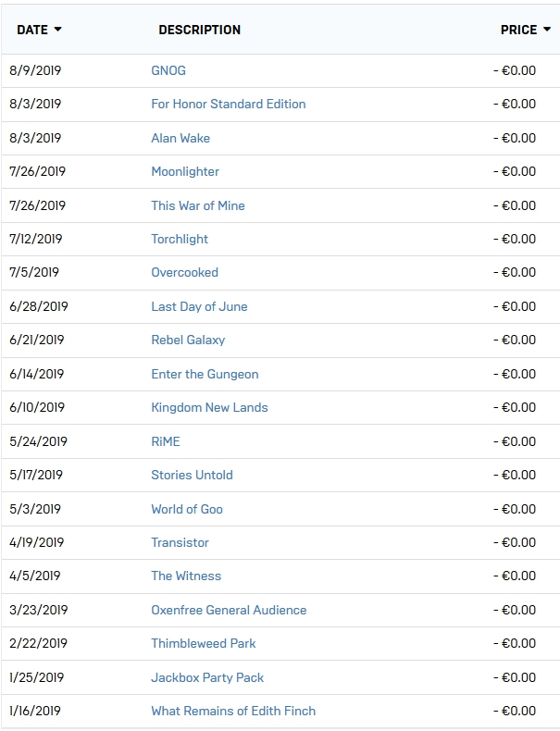Open Last Day of June link
Viewport: 560px width, 731px height.
199,306
